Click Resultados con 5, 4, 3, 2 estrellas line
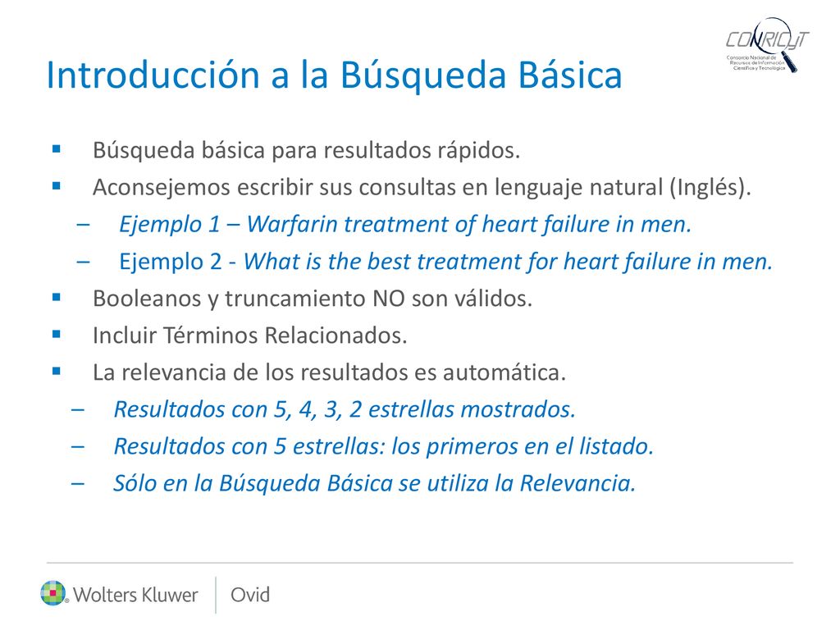 tap(345, 409)
